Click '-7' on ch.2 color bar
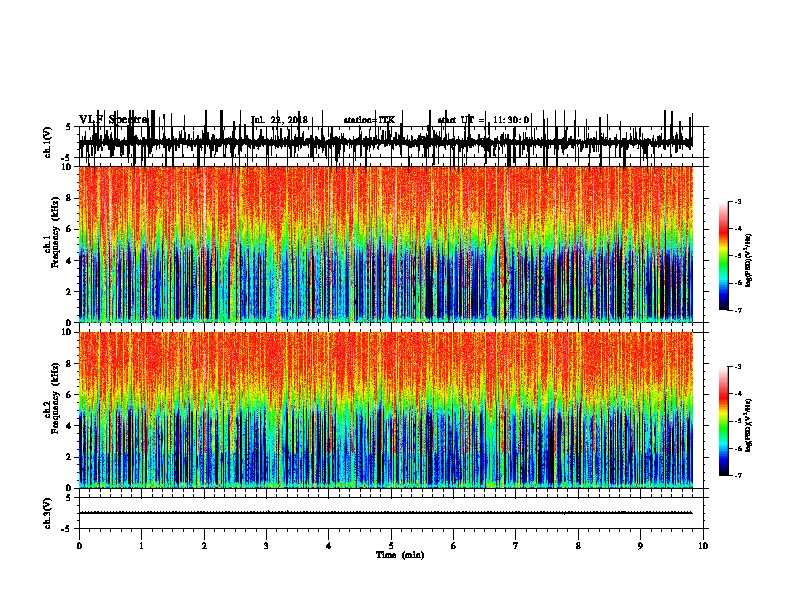 pos(737,475)
